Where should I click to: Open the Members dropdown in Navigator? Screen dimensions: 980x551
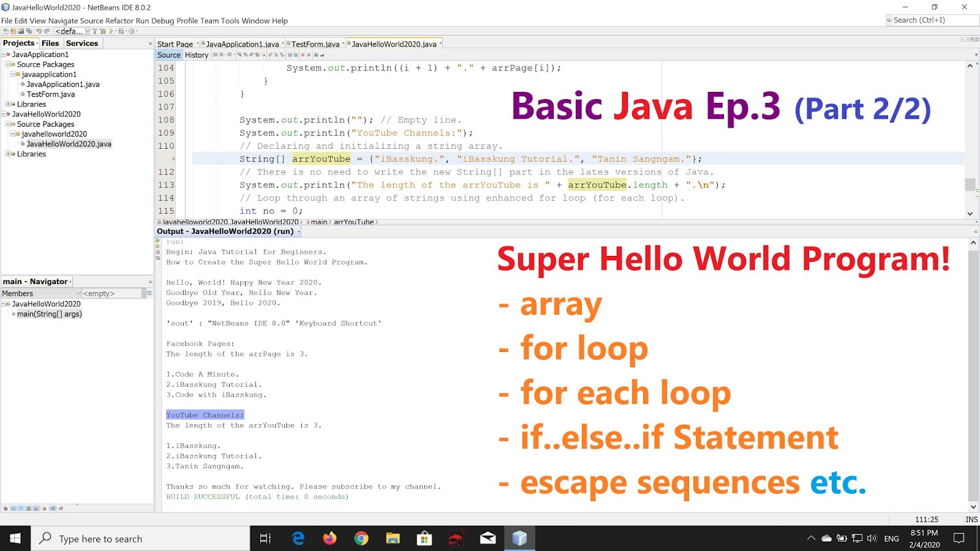pyautogui.click(x=41, y=293)
